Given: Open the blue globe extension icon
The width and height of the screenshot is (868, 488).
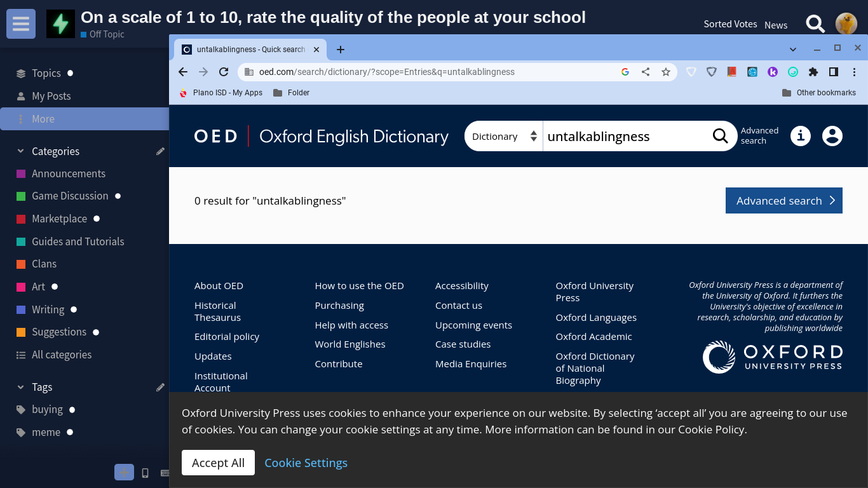Looking at the screenshot, I should point(752,72).
